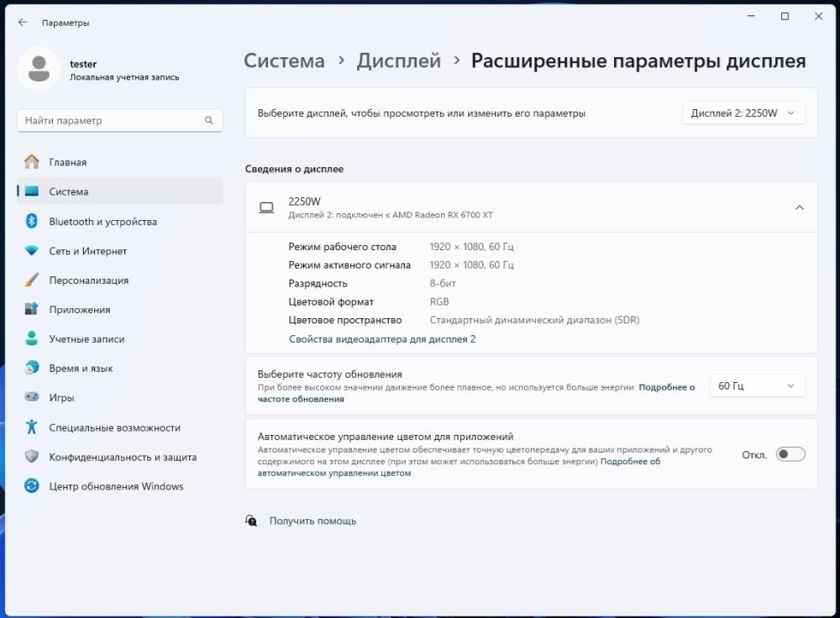840x618 pixels.
Task: Open Свойства видеоадаптера для дисплея 2
Action: 382,339
